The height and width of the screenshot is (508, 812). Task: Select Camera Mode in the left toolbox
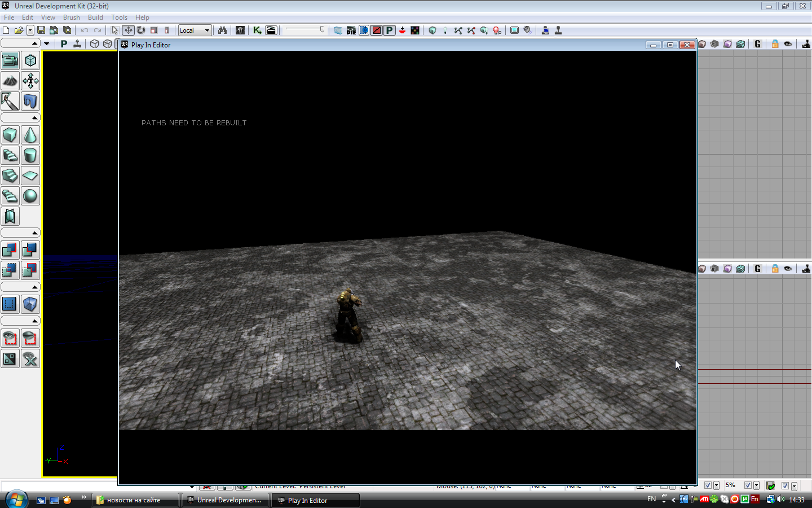(x=10, y=60)
